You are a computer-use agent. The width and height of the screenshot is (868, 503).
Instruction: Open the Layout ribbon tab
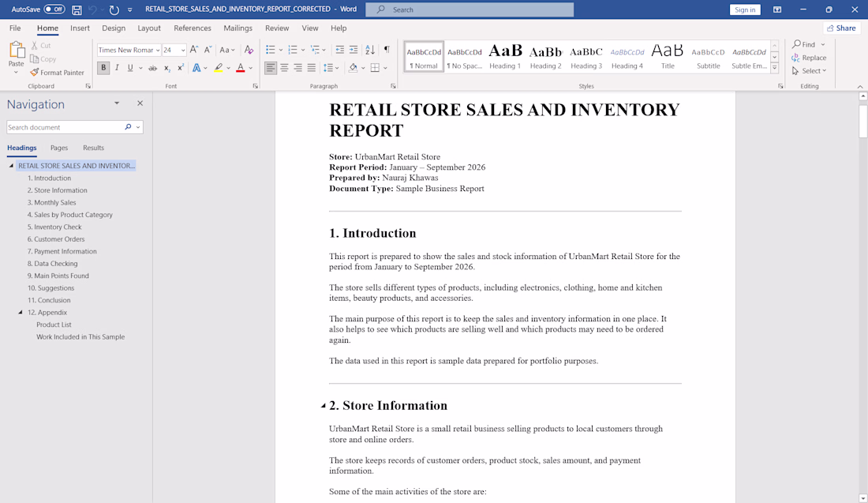pyautogui.click(x=149, y=28)
